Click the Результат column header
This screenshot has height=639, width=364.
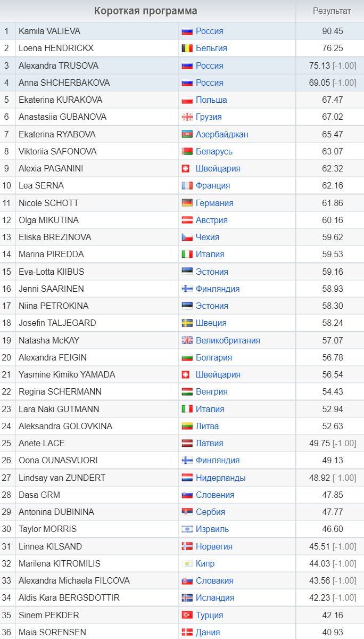(x=332, y=11)
